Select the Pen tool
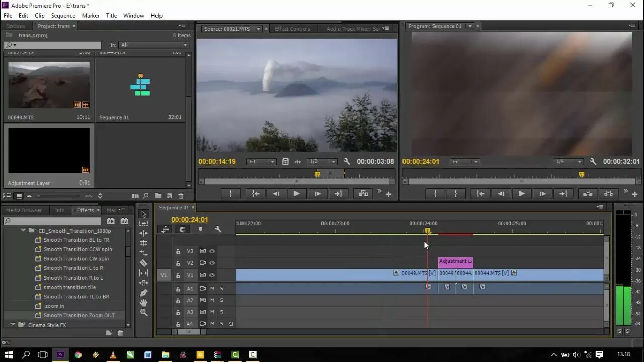The width and height of the screenshot is (644, 362). [x=144, y=293]
